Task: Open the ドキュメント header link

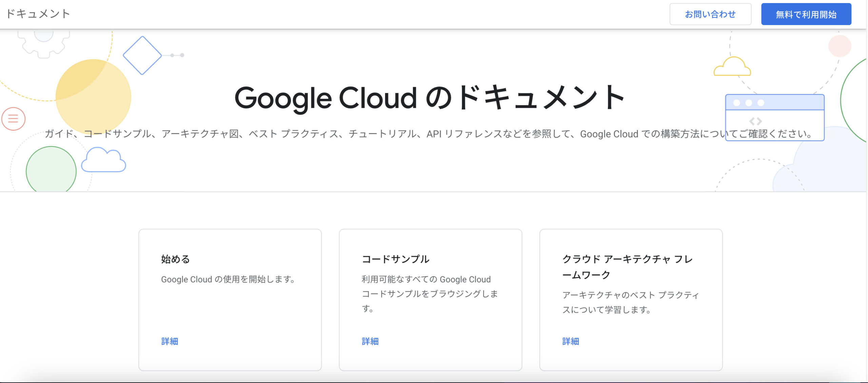Action: pyautogui.click(x=38, y=14)
